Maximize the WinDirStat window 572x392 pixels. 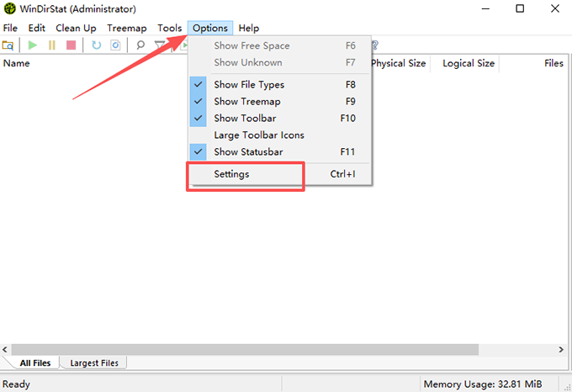pos(520,8)
